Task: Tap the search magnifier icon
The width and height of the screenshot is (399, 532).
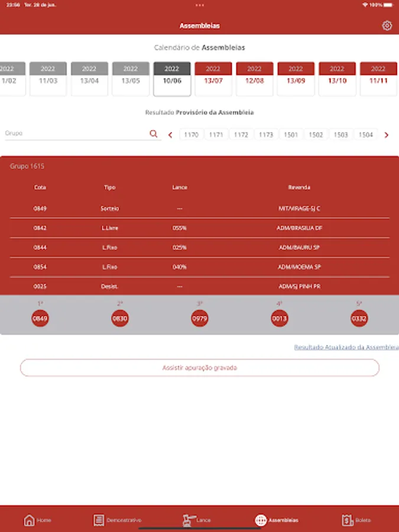Action: (153, 134)
